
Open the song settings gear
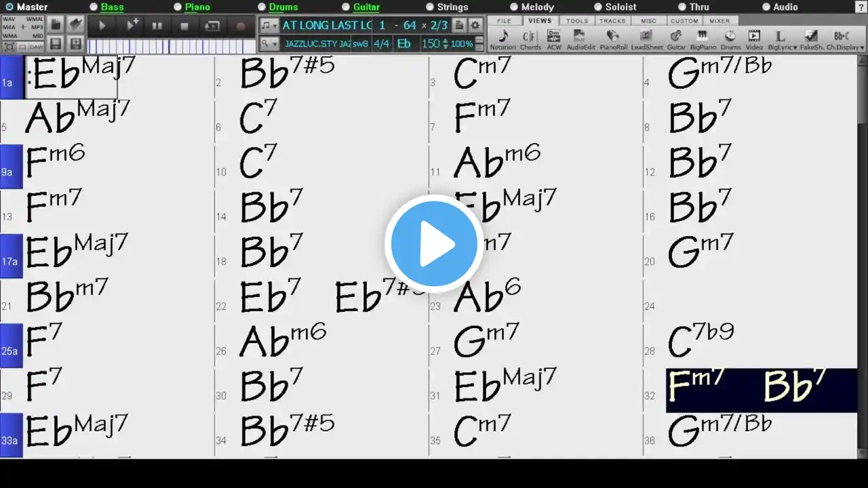475,25
